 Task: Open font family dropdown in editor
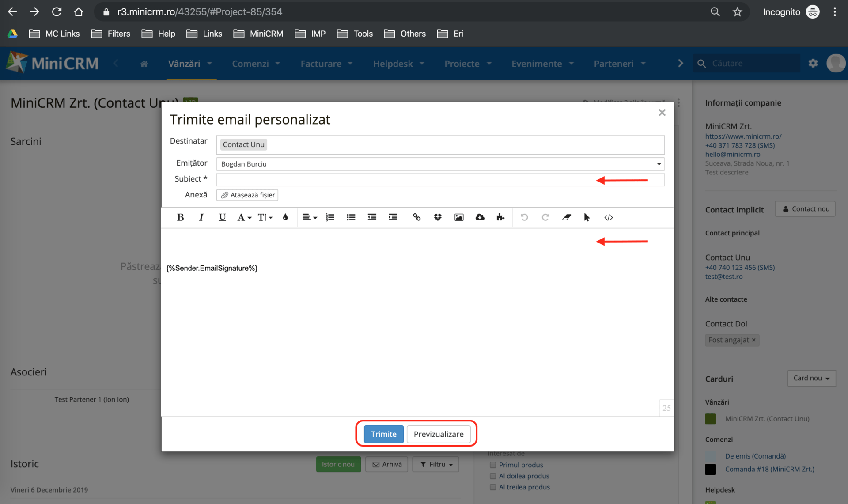[244, 217]
